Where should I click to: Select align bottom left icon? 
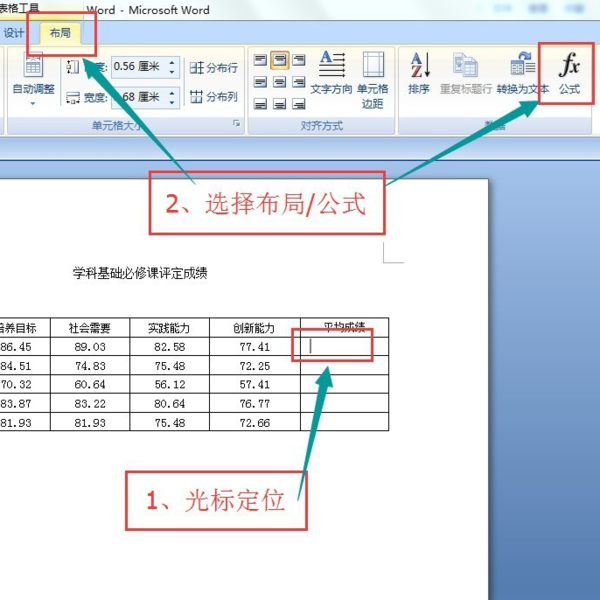tap(260, 103)
